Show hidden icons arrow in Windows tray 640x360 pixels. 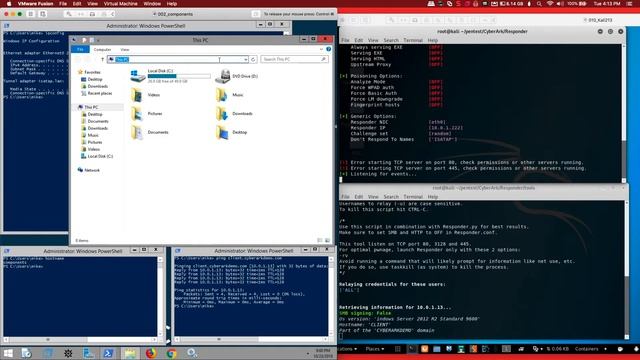click(308, 353)
